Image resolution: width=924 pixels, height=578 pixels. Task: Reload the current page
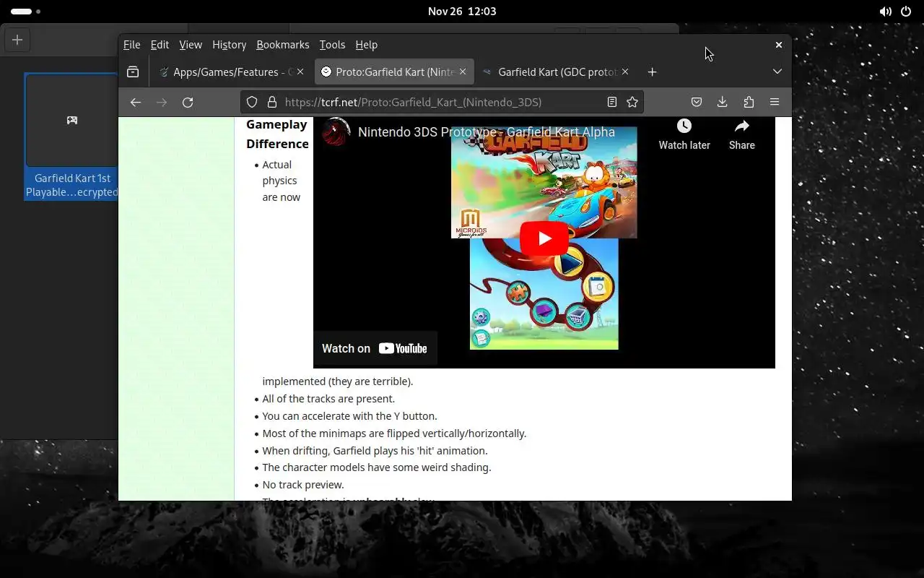(x=188, y=103)
